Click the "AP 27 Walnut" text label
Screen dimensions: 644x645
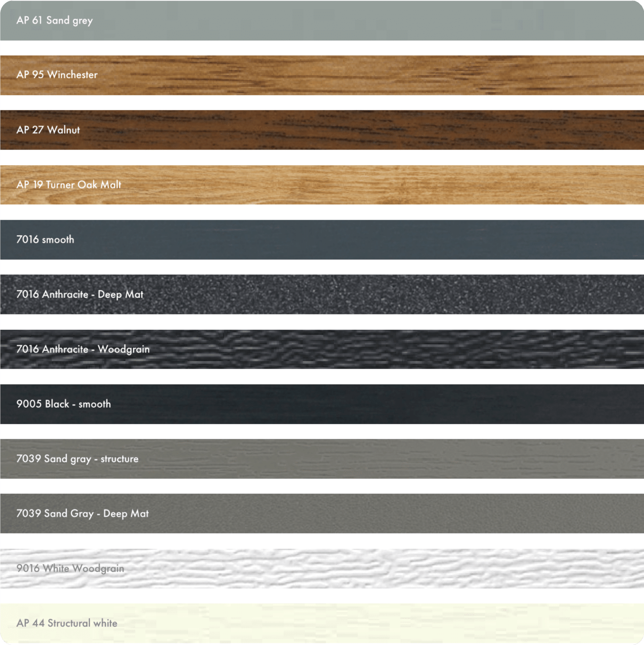tap(48, 130)
